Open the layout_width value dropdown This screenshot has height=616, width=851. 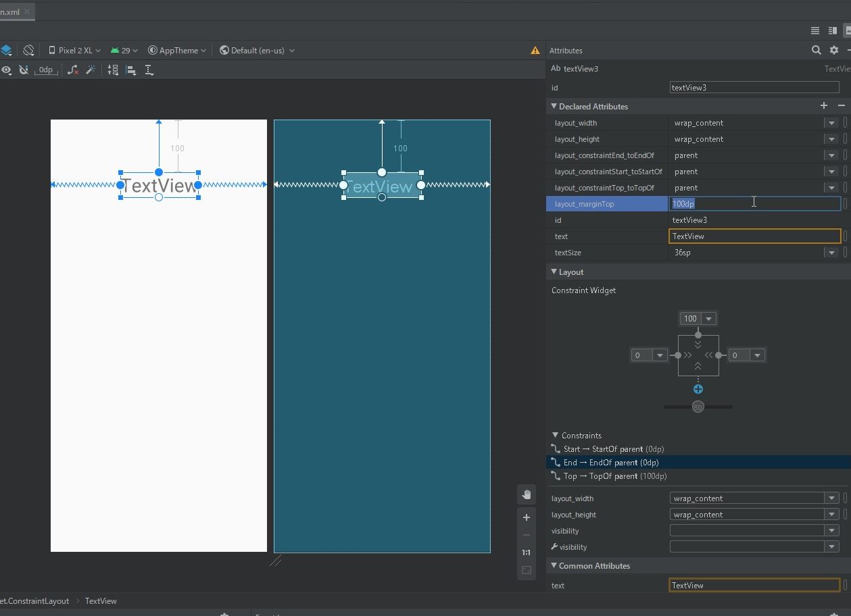pos(831,122)
